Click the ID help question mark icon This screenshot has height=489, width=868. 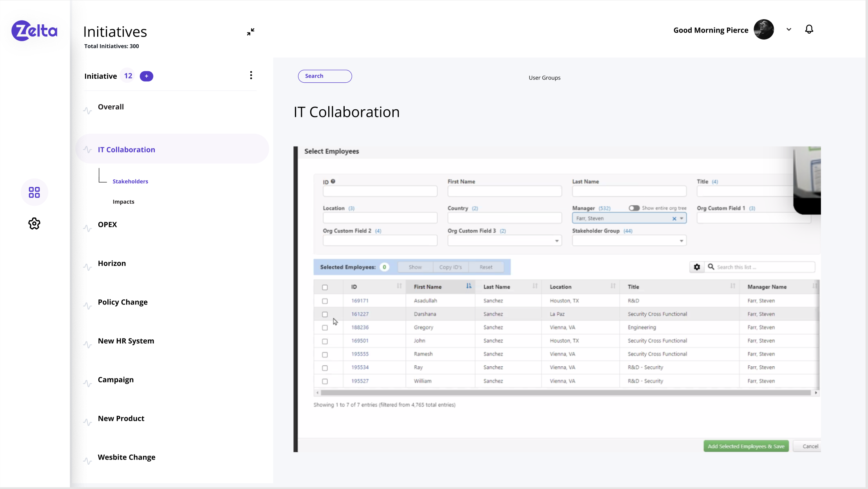tap(333, 181)
